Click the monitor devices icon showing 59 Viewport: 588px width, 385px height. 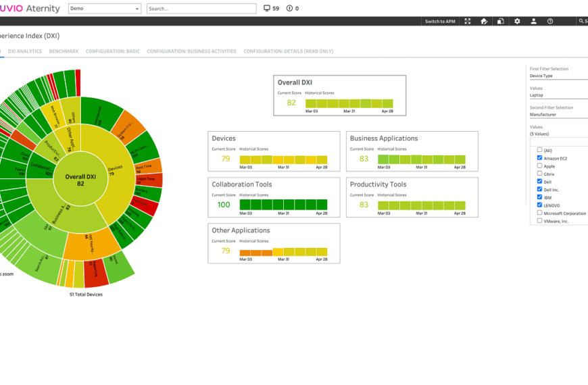[267, 9]
